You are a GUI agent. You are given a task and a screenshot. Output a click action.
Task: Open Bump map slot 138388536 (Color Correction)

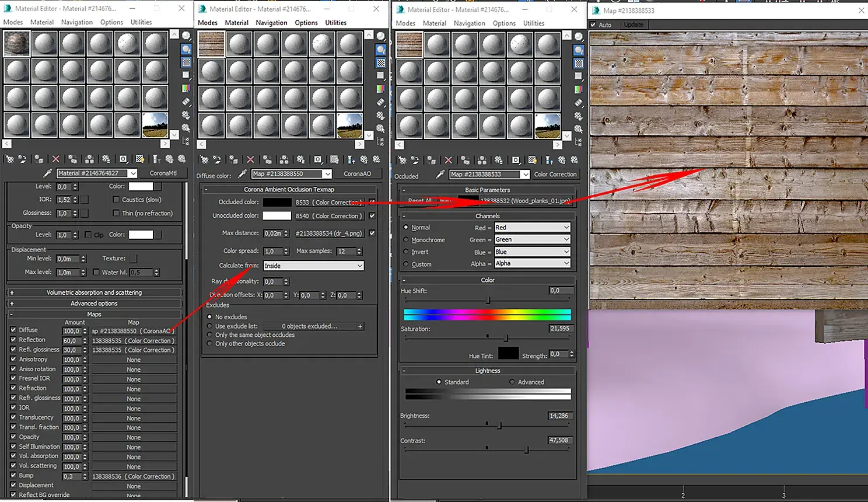coord(134,476)
